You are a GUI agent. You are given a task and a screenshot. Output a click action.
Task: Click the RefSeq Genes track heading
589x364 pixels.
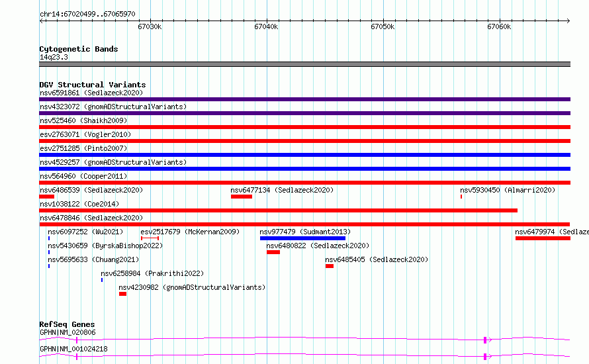click(67, 324)
